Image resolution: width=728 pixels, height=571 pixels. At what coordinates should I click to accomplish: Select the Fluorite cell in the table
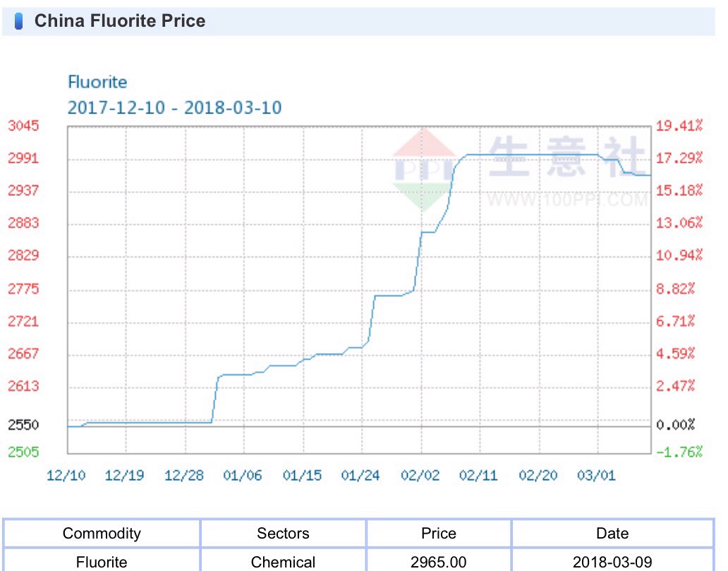pyautogui.click(x=102, y=562)
